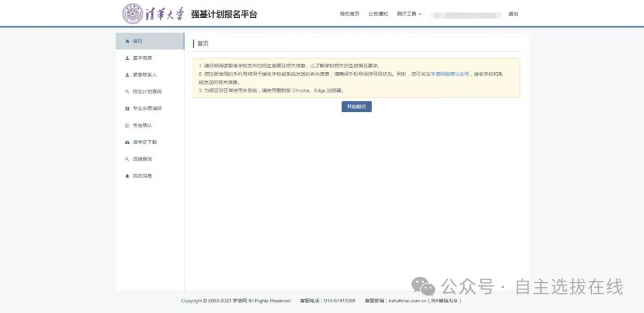The width and height of the screenshot is (644, 313).
Task: Click the bell icon beside 我的消息
Action: pyautogui.click(x=127, y=176)
